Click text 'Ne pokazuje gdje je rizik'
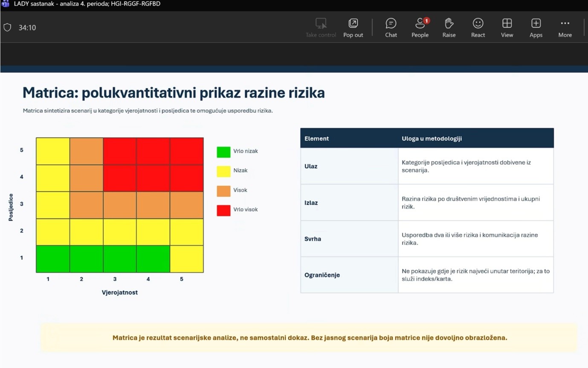The image size is (588, 368). click(434, 272)
